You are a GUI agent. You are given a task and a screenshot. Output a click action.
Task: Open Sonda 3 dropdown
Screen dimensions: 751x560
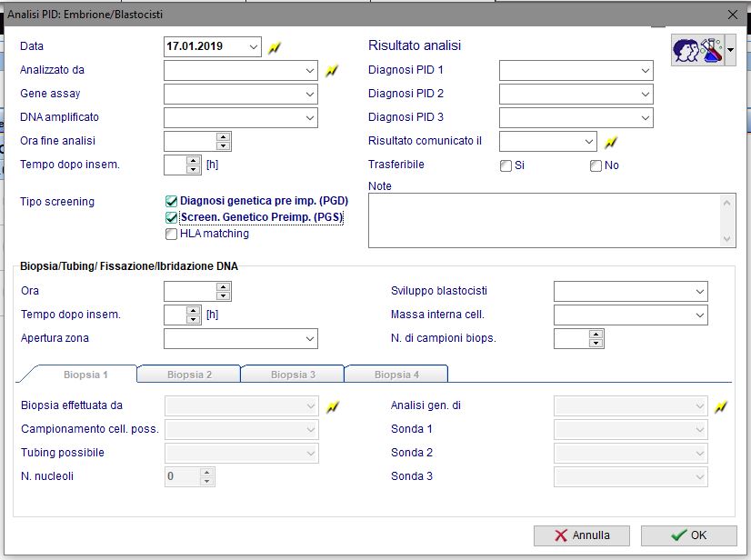[x=700, y=477]
